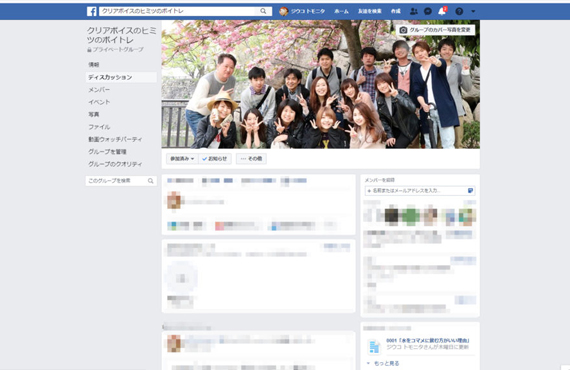The height and width of the screenshot is (370, 570).
Task: Open the 0001 file document link
Action: click(x=428, y=341)
